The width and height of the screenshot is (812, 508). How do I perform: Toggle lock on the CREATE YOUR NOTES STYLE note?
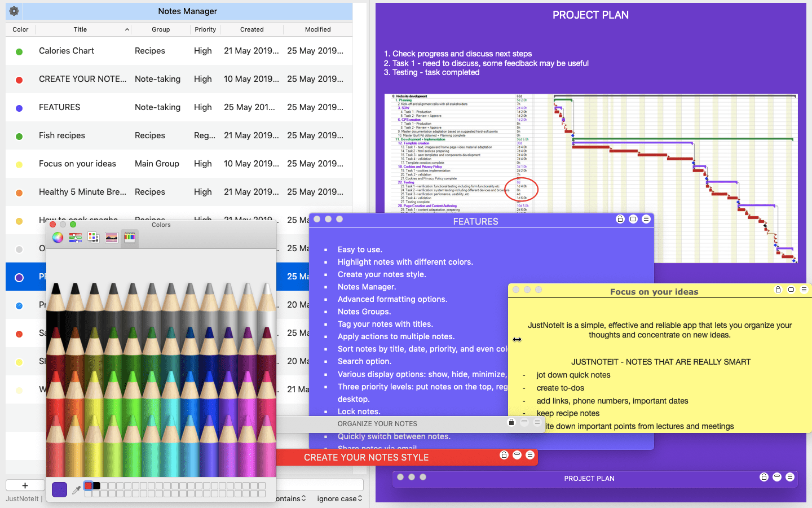pos(504,455)
